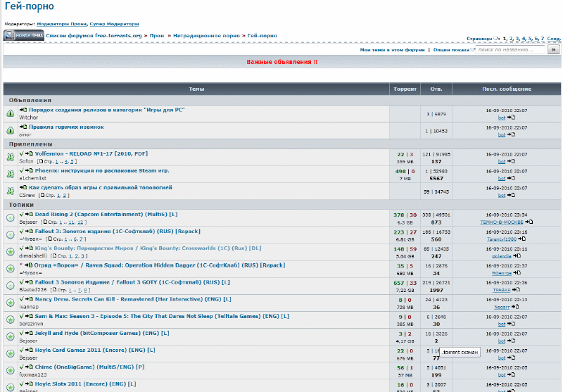Open Мои темы в этом форуме
The image size is (563, 392).
pos(392,50)
